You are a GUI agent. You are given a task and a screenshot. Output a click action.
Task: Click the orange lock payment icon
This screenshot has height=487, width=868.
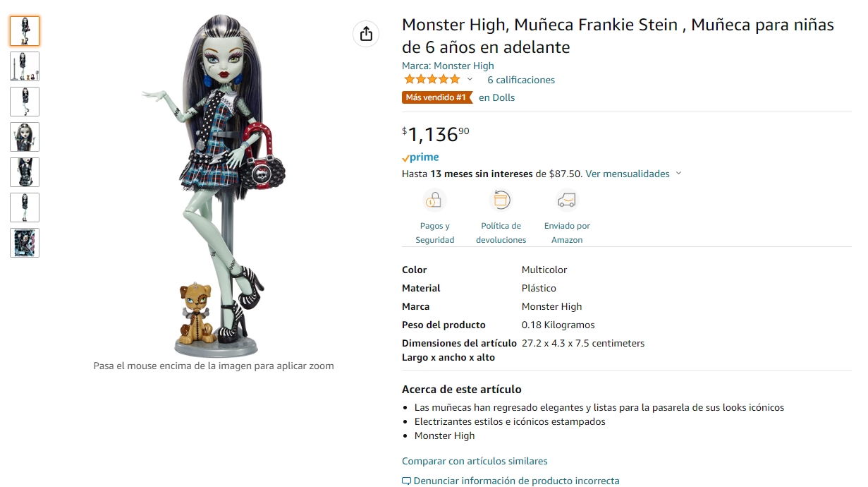coord(434,200)
